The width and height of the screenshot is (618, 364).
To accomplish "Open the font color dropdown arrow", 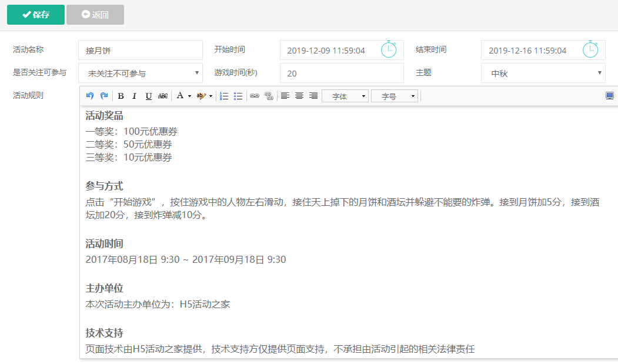I will [189, 96].
